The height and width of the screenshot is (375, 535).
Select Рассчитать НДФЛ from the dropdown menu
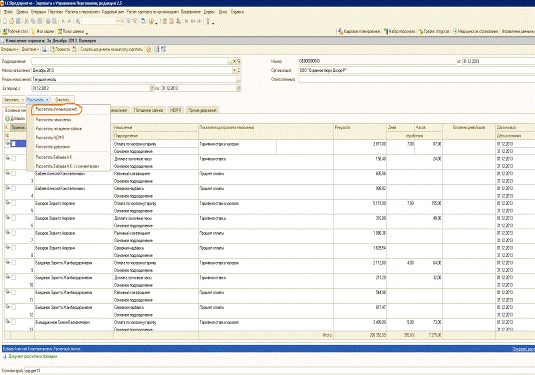pyautogui.click(x=50, y=138)
